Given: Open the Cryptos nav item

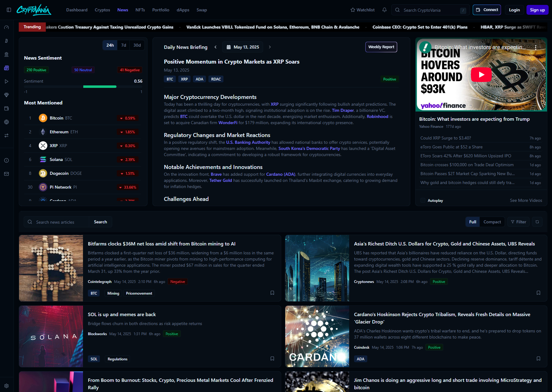Looking at the screenshot, I should click(102, 10).
